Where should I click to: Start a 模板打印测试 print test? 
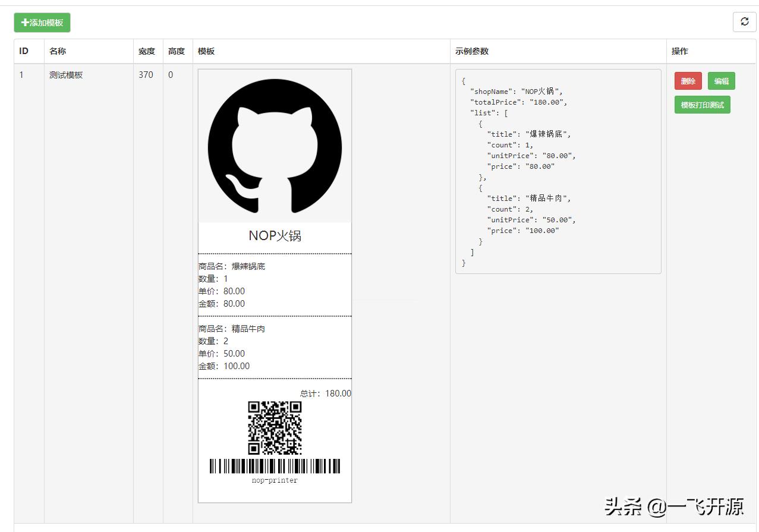702,104
